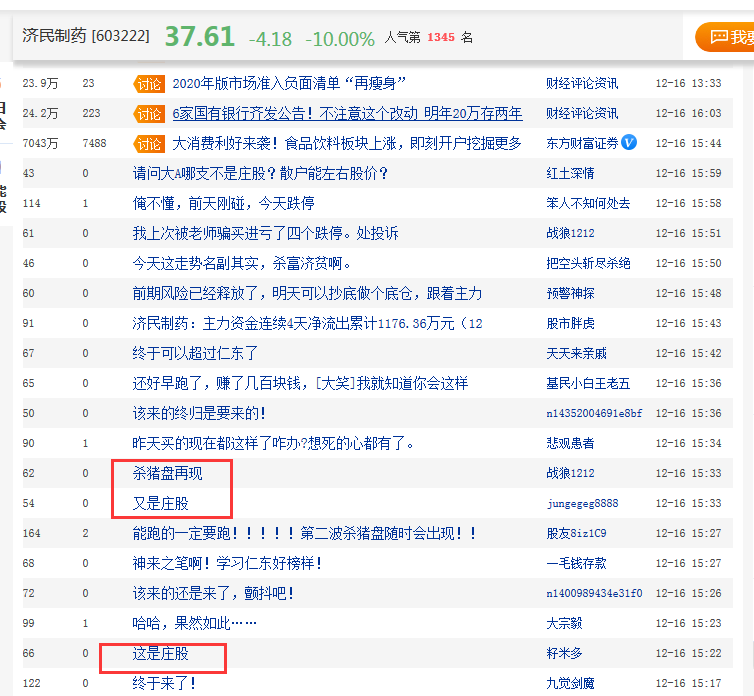754x696 pixels.
Task: Click author 红土深情
Action: [x=570, y=173]
